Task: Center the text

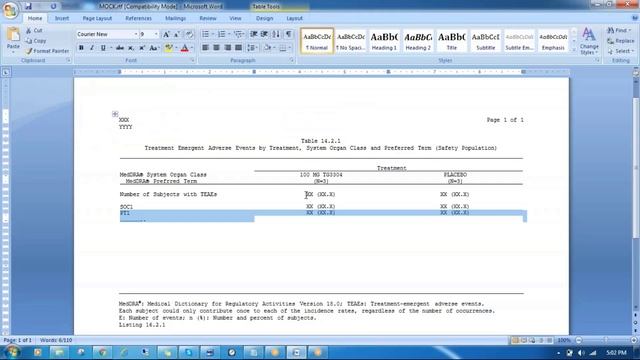Action: [216, 48]
